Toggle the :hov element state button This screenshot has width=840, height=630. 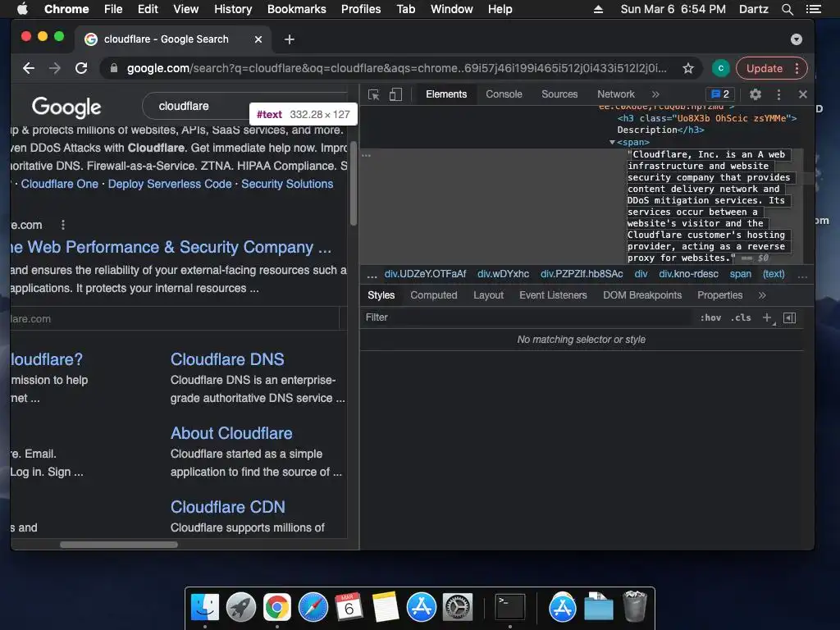coord(710,317)
